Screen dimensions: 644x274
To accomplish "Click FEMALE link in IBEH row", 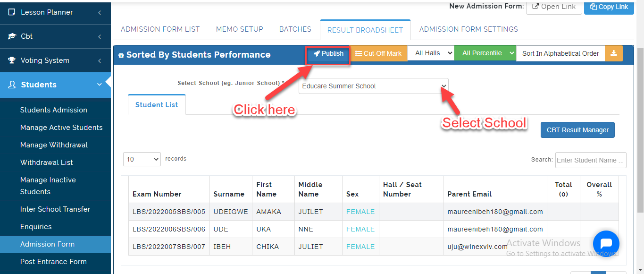I will point(360,247).
